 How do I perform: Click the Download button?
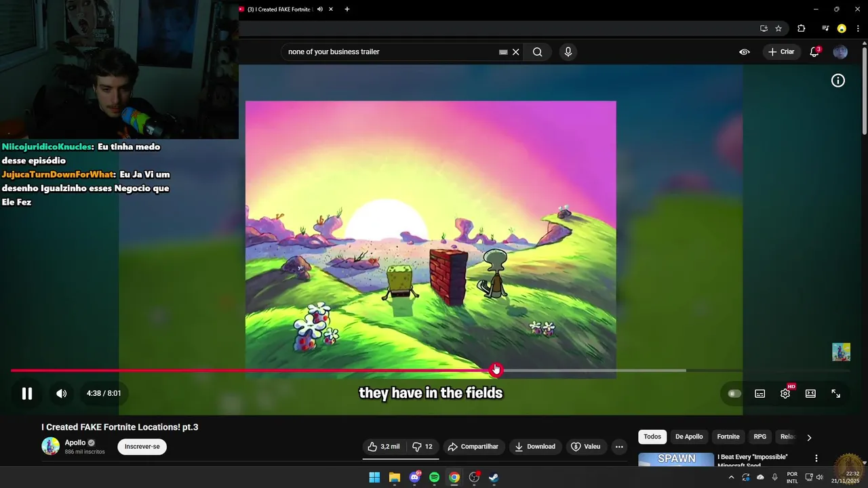pyautogui.click(x=535, y=447)
